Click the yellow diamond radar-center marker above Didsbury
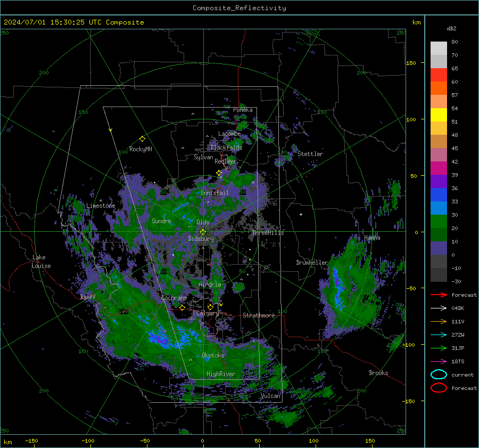This screenshot has width=479, height=448. click(203, 232)
